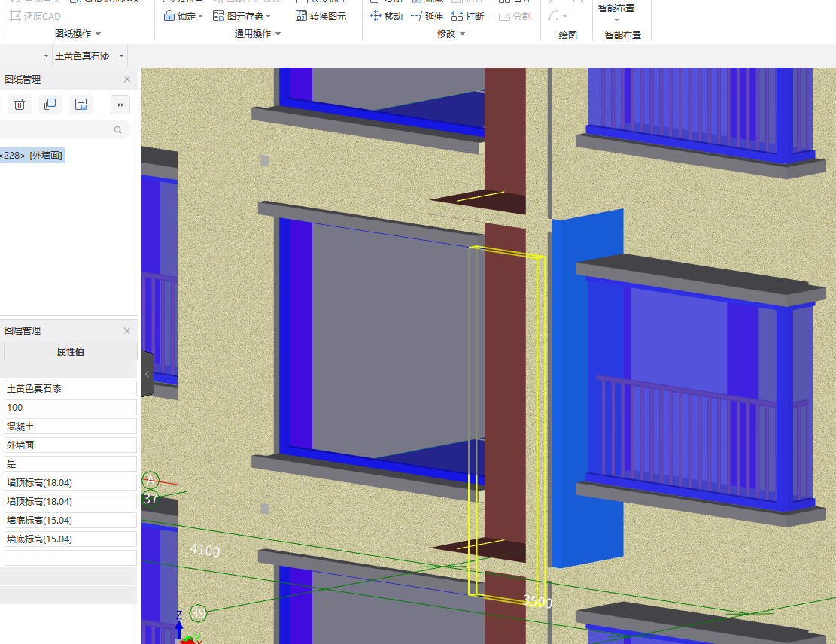836x644 pixels.
Task: Click the 是 property value cell
Action: tap(71, 463)
